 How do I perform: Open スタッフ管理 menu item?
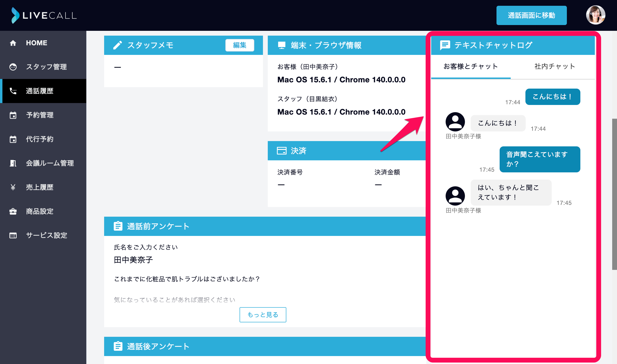point(43,67)
